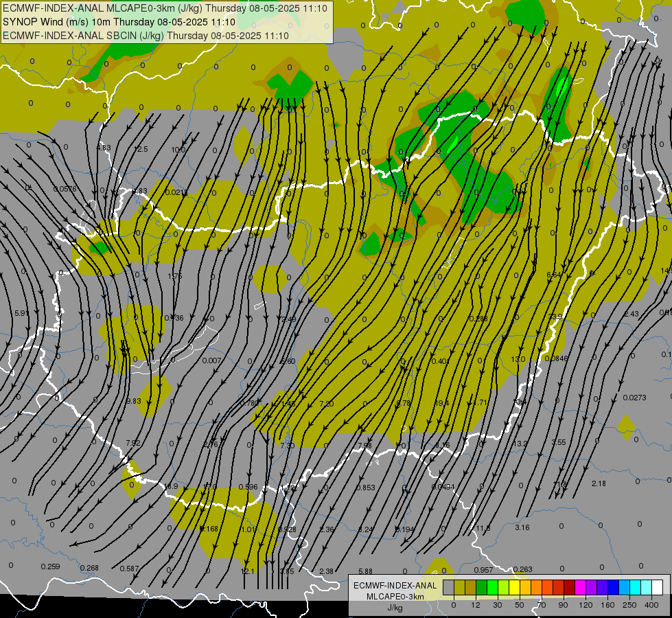The height and width of the screenshot is (618, 672).
Task: Click the 'MLCAPE0-3km' label in the legend box
Action: 395,597
